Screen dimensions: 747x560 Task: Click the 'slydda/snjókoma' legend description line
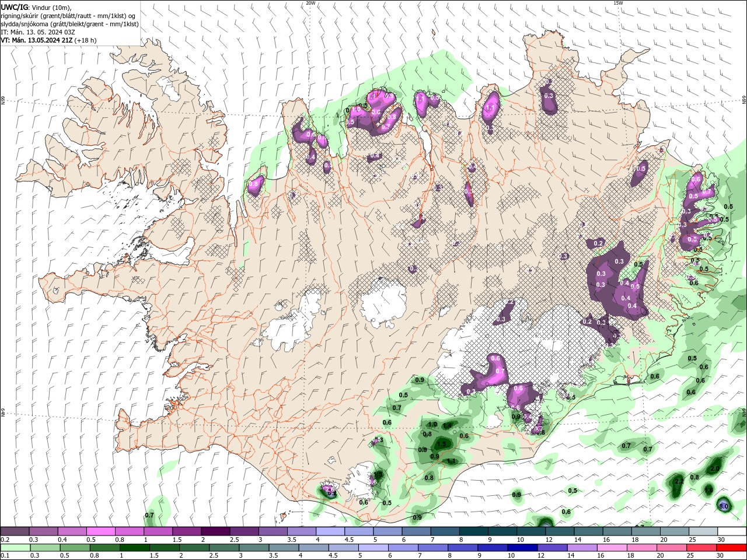pos(69,24)
